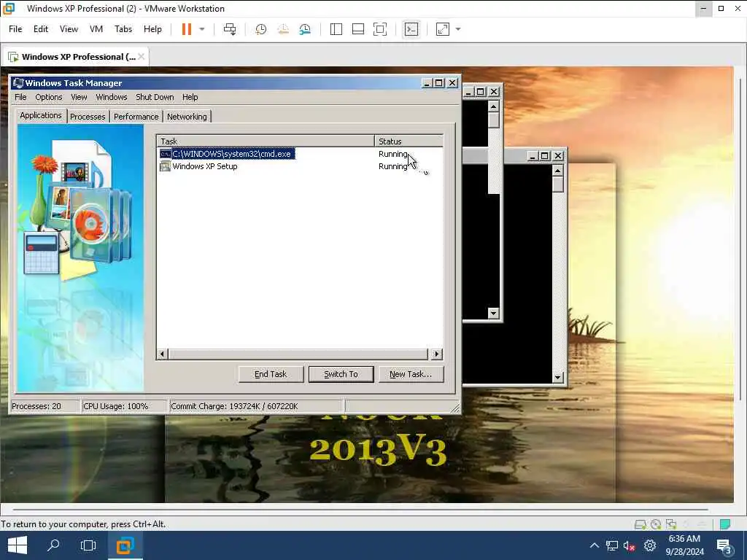The image size is (747, 560).
Task: Switch to the Processes tab
Action: click(88, 117)
